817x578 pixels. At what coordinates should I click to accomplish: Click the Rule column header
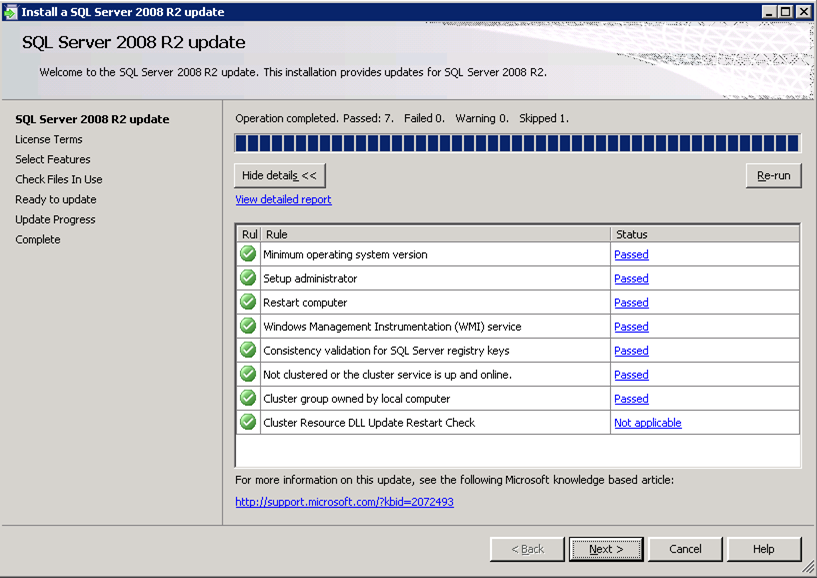tap(435, 234)
